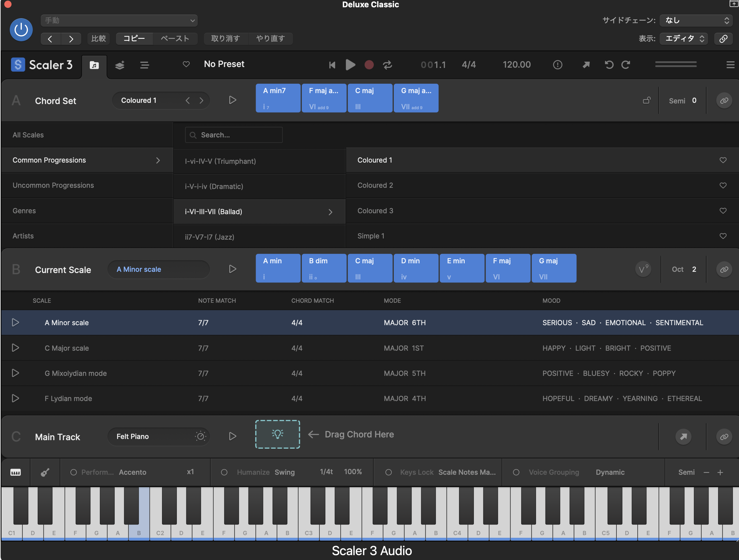Click the red record button
This screenshot has width=739, height=560.
pos(369,65)
